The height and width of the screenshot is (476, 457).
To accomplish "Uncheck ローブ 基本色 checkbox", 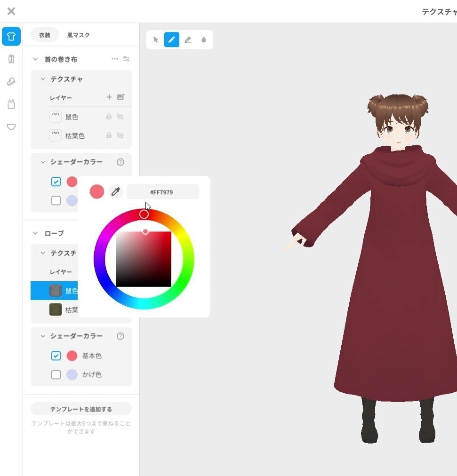I will [56, 356].
